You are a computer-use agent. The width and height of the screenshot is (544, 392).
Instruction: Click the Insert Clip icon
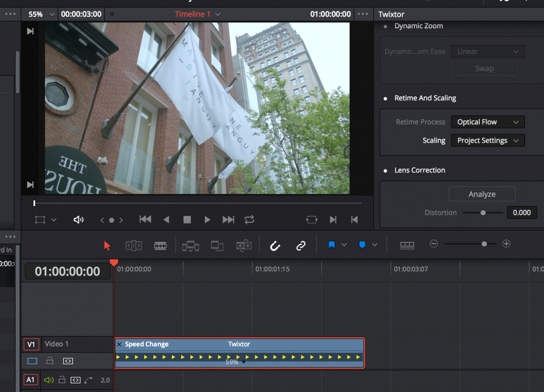[x=190, y=245]
